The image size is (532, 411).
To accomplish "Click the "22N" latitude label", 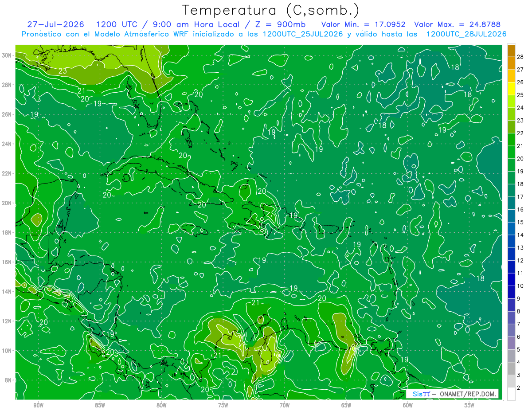I will tap(7, 173).
